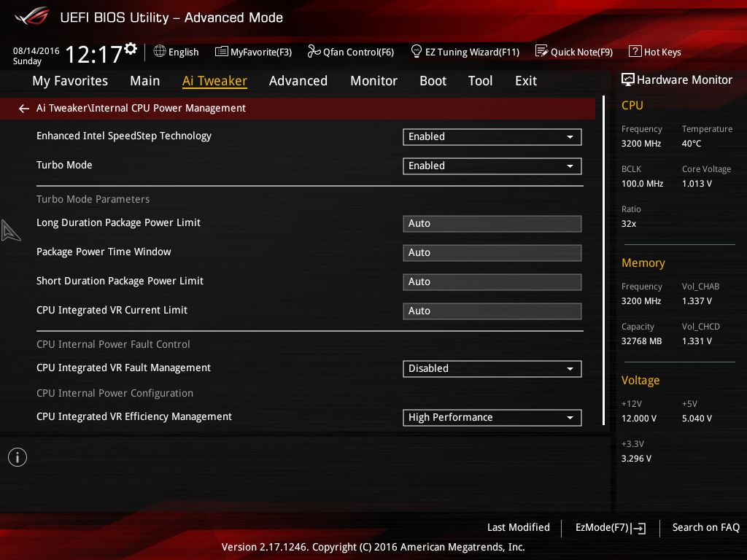Click the Last Modified button

518,527
